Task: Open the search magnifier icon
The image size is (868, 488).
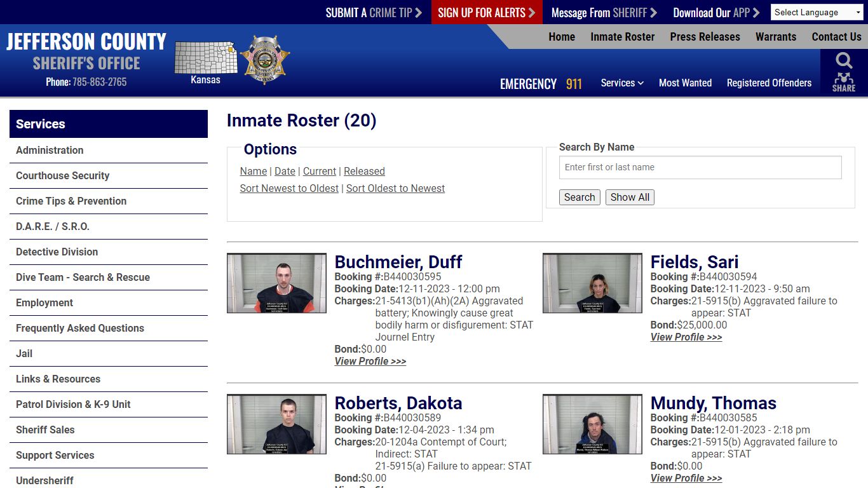Action: click(844, 61)
